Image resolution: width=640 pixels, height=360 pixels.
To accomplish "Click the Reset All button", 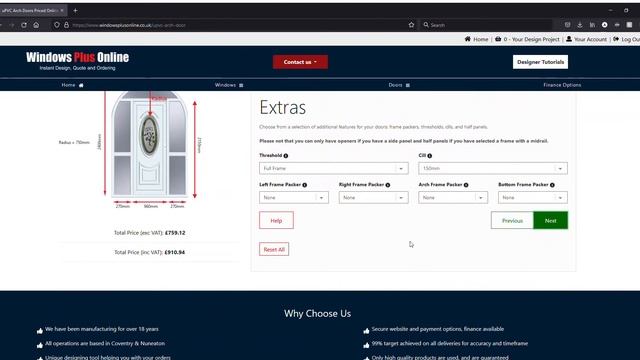I will pos(274,249).
